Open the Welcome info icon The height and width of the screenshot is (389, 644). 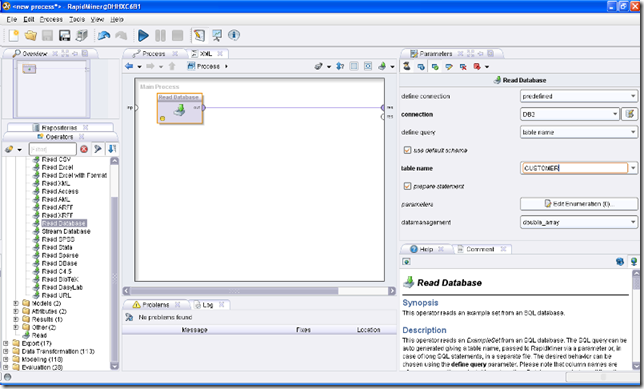click(x=234, y=35)
